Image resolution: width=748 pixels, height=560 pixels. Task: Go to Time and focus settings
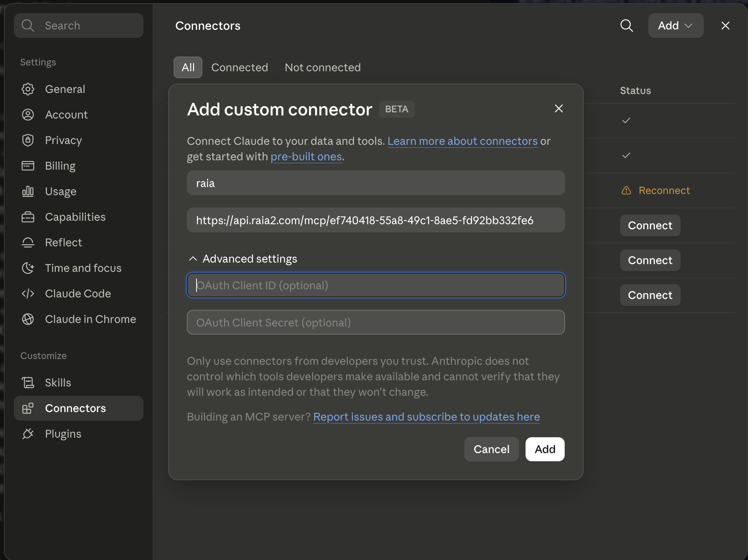coord(79,268)
